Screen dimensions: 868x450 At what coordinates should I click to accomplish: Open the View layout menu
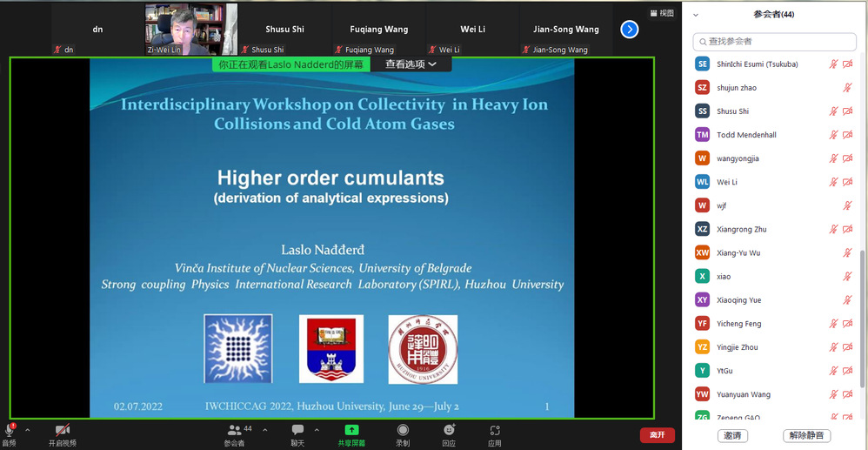pos(662,13)
